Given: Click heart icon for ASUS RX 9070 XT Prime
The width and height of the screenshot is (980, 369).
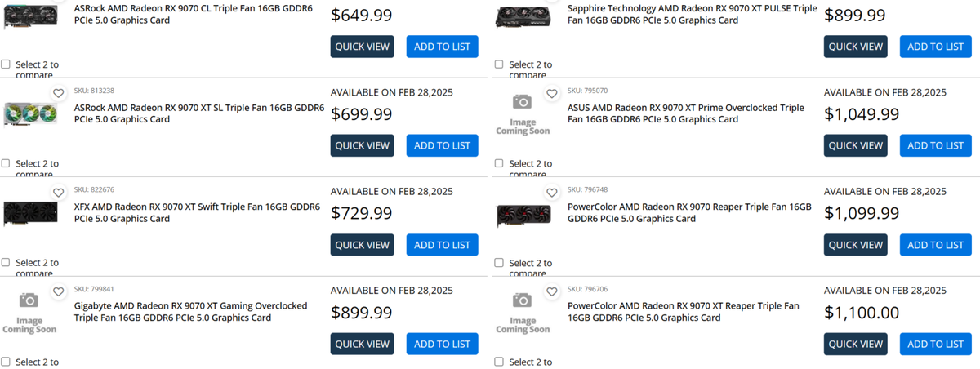Looking at the screenshot, I should [551, 94].
